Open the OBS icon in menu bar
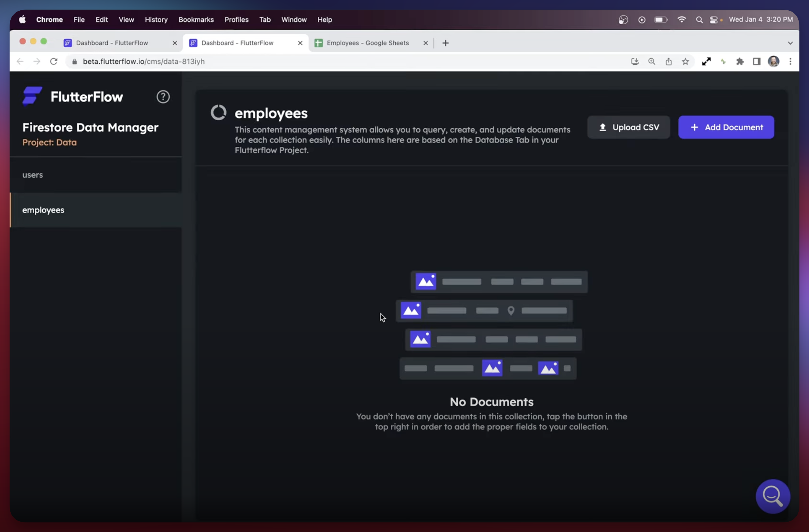Viewport: 809px width, 532px height. point(623,19)
